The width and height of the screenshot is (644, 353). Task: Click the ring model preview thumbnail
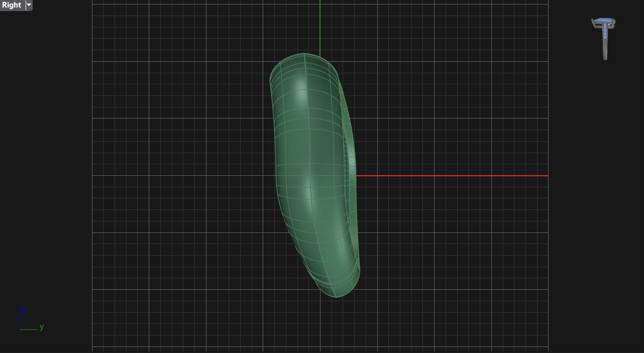tap(604, 39)
